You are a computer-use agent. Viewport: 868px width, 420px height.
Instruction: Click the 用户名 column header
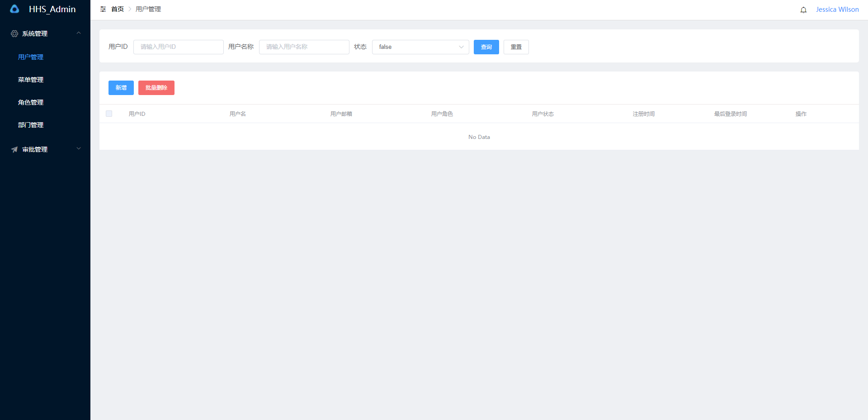point(238,114)
